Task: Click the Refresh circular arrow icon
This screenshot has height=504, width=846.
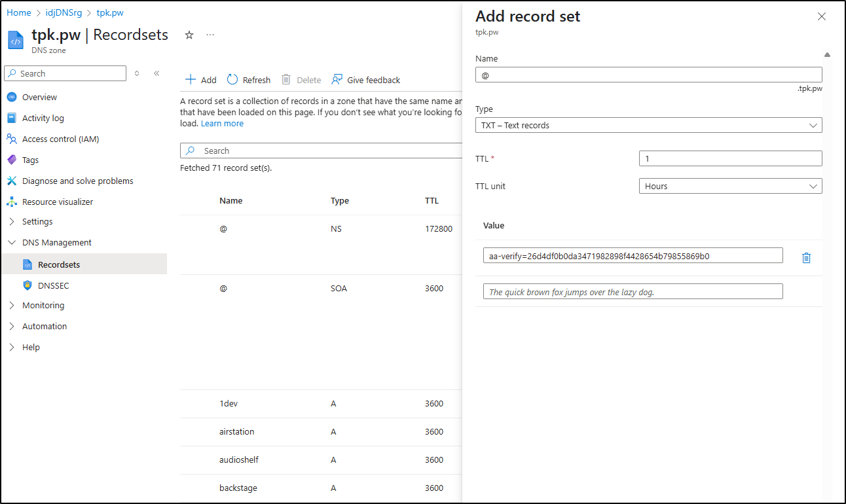Action: pyautogui.click(x=232, y=80)
